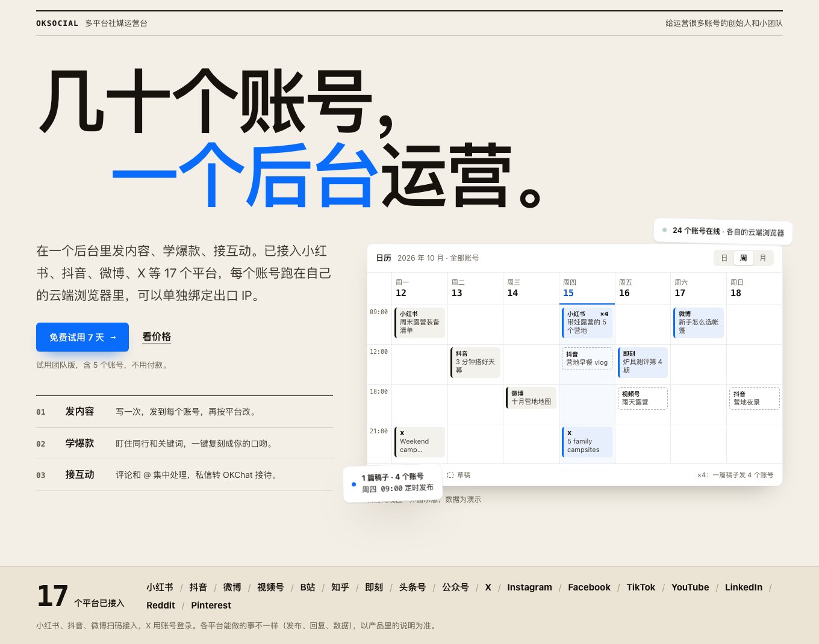Image resolution: width=819 pixels, height=644 pixels.
Task: Click the OKSOCIAL logo text
Action: coord(57,23)
